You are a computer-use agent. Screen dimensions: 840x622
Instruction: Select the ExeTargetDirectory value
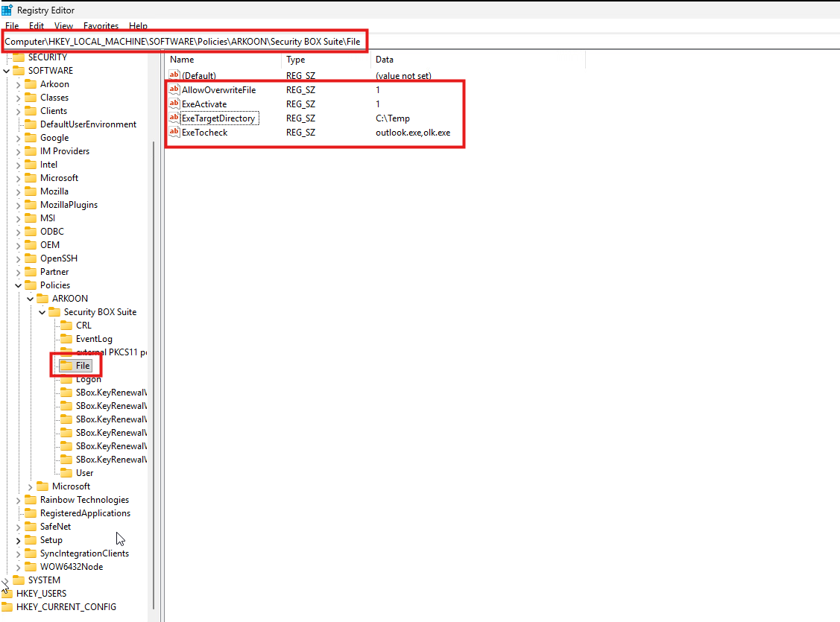pos(218,118)
